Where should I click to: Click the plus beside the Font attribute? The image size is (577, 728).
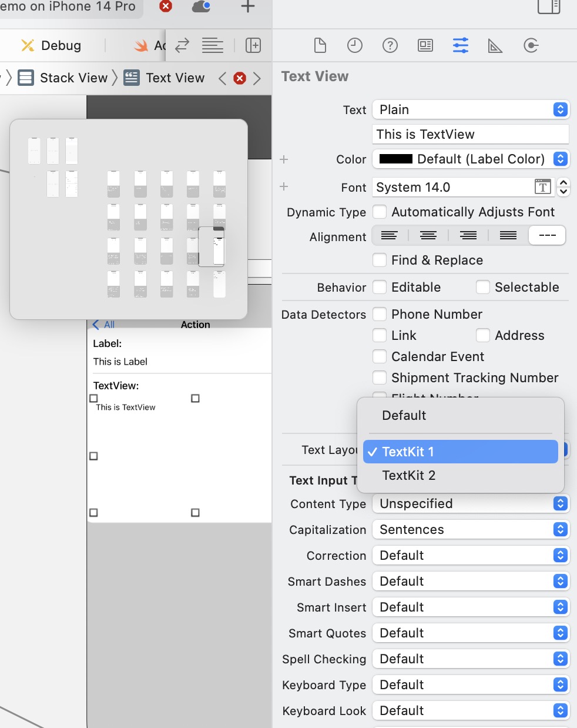pyautogui.click(x=284, y=186)
